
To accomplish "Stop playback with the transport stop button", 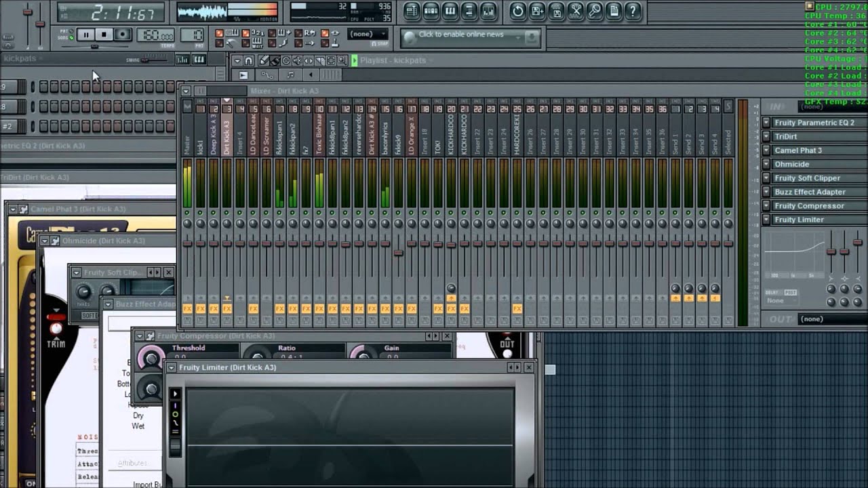I will [x=104, y=35].
